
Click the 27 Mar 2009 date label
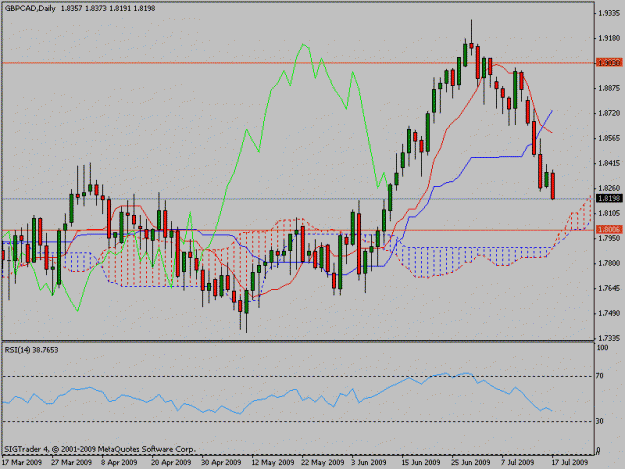click(72, 462)
